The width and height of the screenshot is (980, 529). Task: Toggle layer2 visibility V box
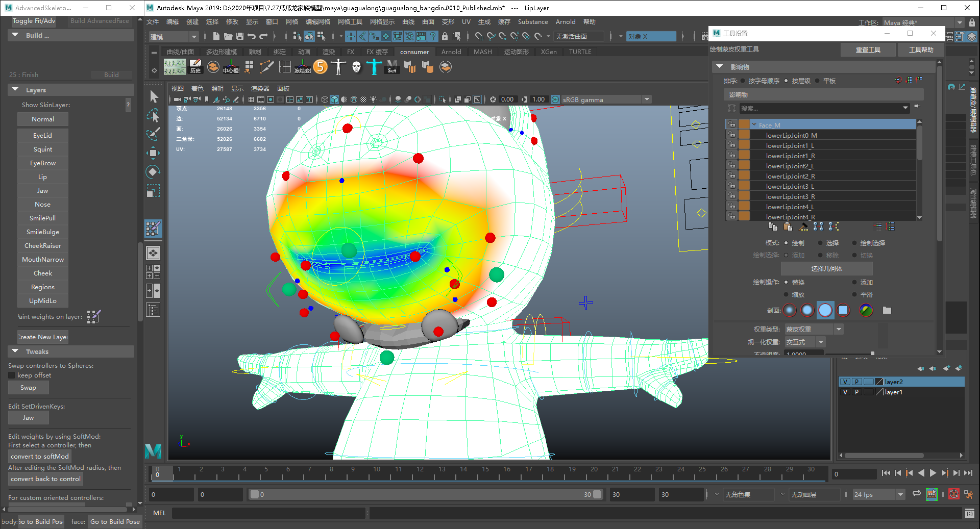845,382
